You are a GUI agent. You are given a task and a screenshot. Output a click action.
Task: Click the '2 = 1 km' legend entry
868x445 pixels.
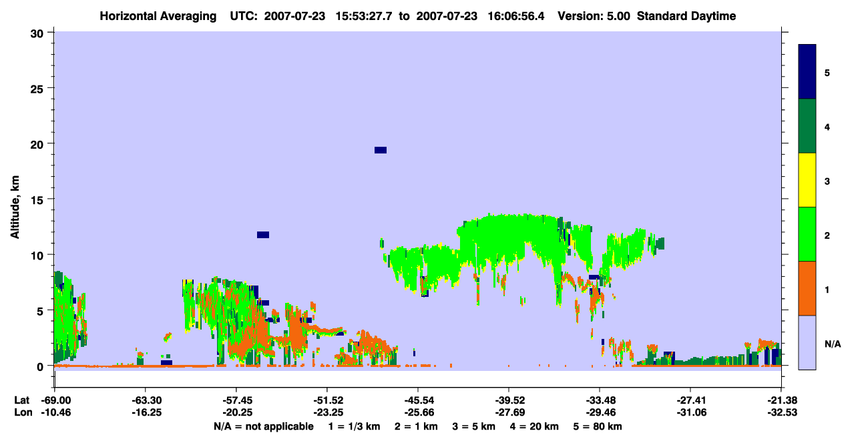416,426
